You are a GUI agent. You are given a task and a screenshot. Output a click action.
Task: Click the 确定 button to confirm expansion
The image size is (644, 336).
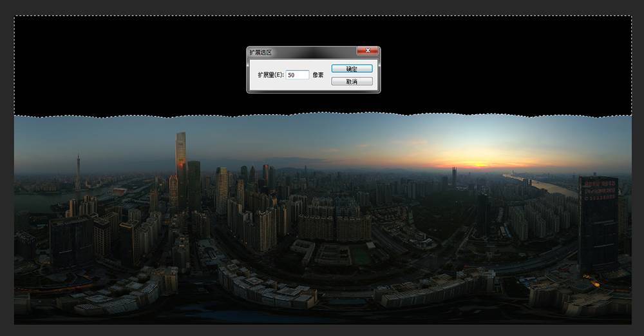pyautogui.click(x=352, y=68)
